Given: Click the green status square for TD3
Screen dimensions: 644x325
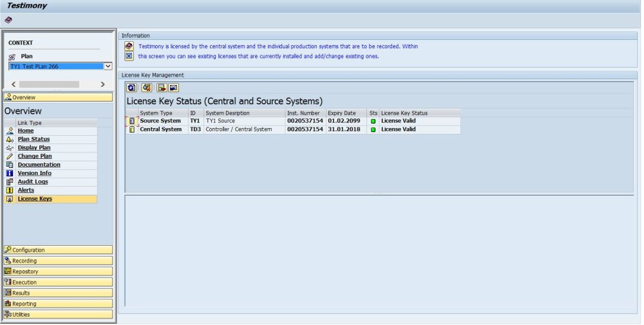Looking at the screenshot, I should [x=373, y=129].
